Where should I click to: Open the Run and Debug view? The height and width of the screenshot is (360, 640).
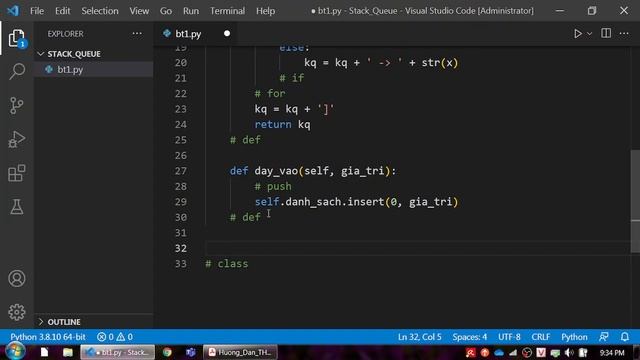point(17,139)
